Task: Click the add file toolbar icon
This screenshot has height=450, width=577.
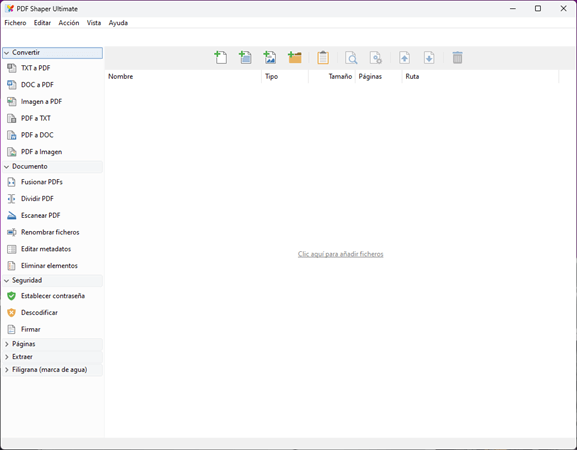Action: pos(221,58)
